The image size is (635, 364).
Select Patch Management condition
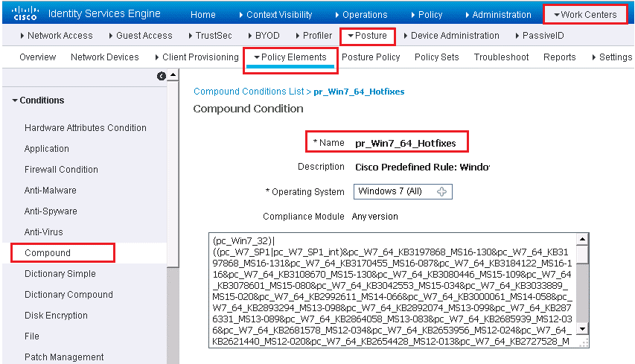pyautogui.click(x=64, y=357)
